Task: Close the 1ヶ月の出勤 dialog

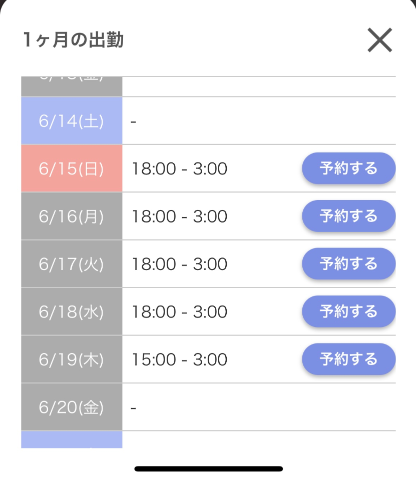Action: [380, 40]
